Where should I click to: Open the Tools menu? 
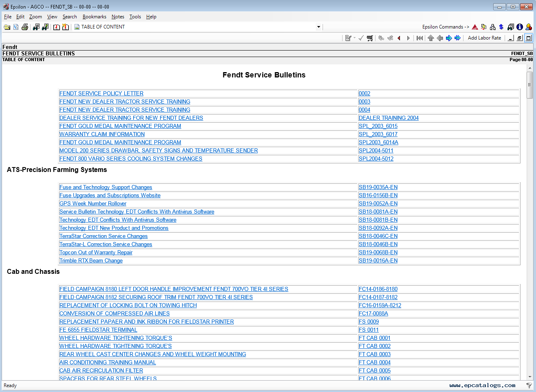tap(135, 17)
